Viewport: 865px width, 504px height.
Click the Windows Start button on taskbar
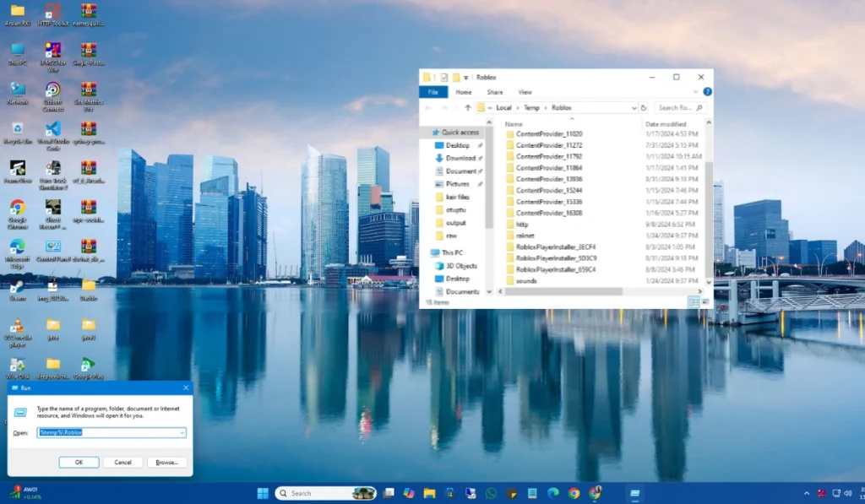click(x=262, y=493)
